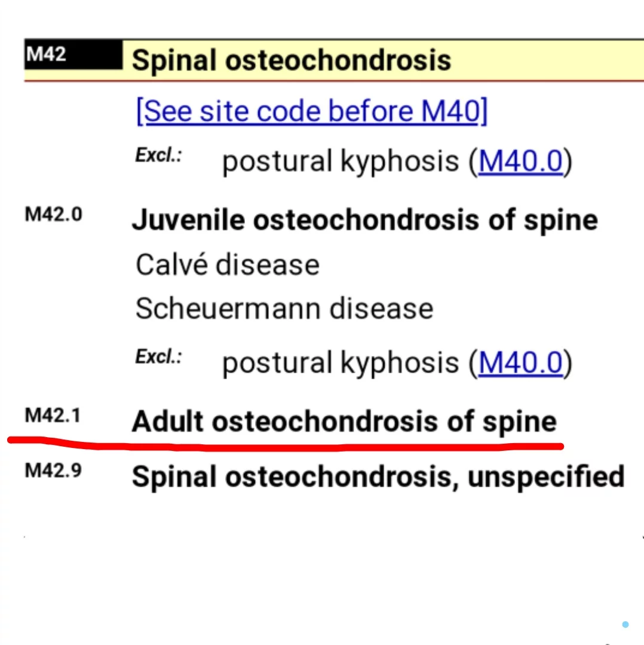Image resolution: width=644 pixels, height=645 pixels.
Task: Select Juvenile osteochondrosis of spine heading
Action: (364, 220)
